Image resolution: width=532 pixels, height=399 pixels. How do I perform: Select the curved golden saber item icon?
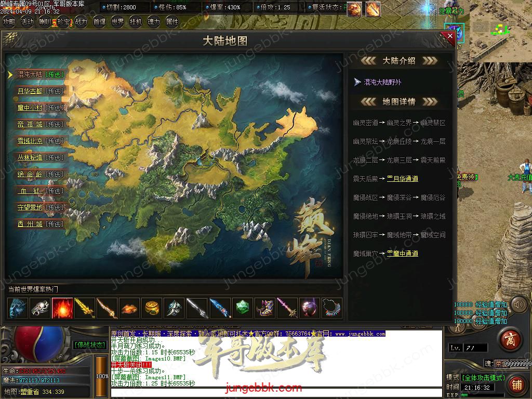tap(107, 308)
